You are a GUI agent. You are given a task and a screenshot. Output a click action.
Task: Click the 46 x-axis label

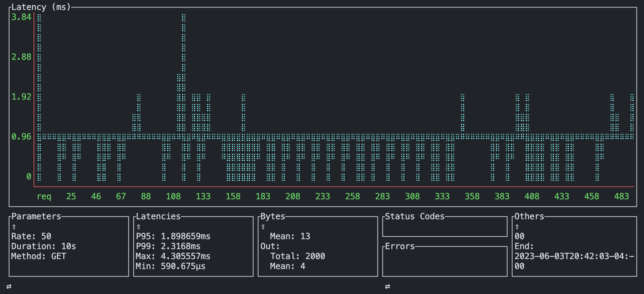coord(96,196)
